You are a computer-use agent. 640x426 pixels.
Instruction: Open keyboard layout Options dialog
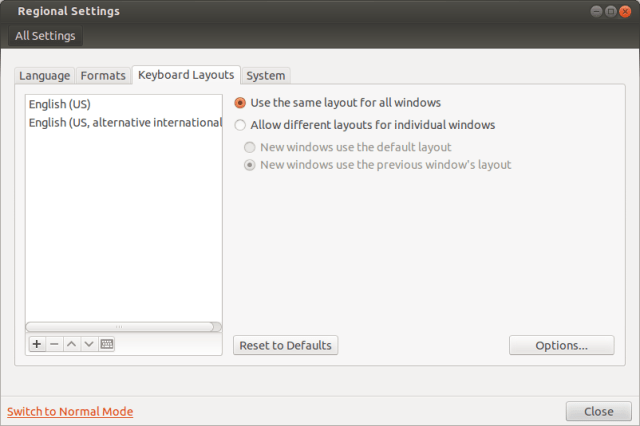[x=561, y=345]
